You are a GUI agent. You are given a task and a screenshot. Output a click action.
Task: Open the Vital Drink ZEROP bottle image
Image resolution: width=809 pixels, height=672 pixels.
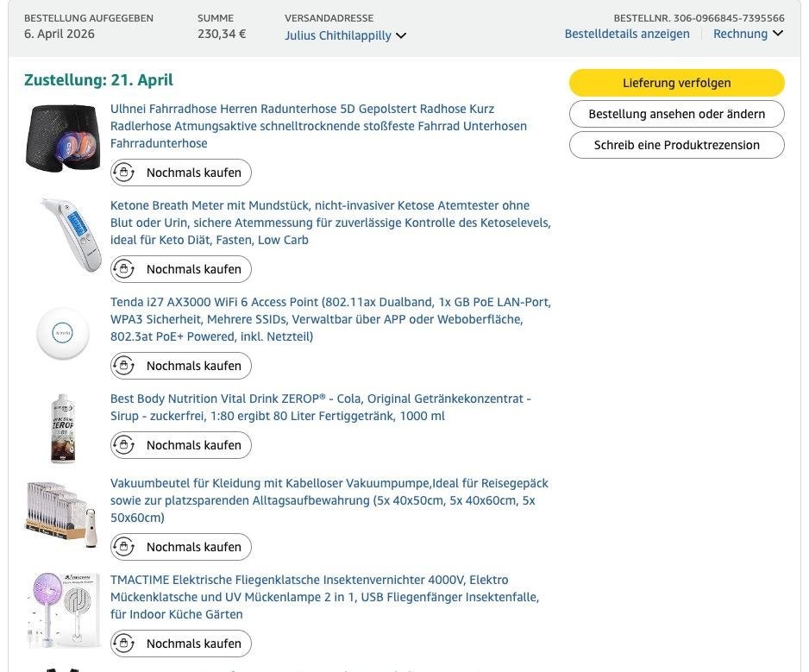(63, 428)
